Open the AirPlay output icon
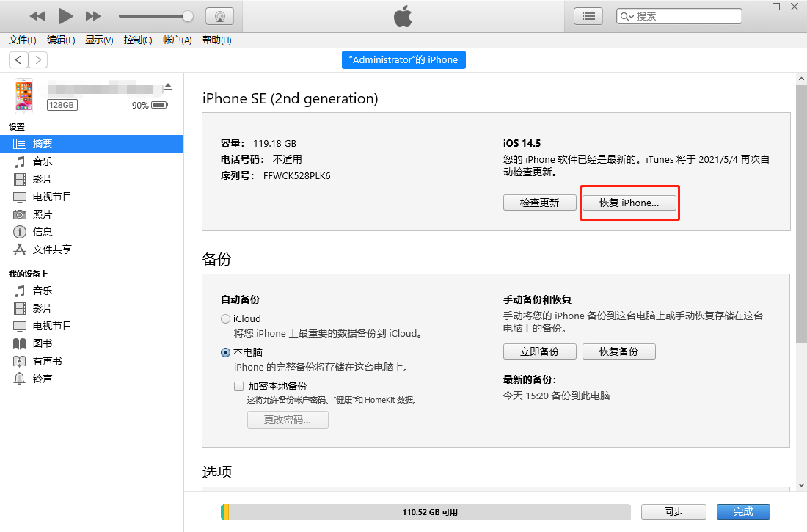 tap(219, 16)
